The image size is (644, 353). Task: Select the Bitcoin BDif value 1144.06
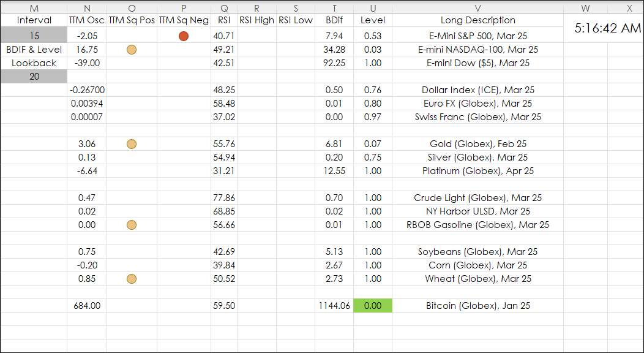[x=334, y=306]
